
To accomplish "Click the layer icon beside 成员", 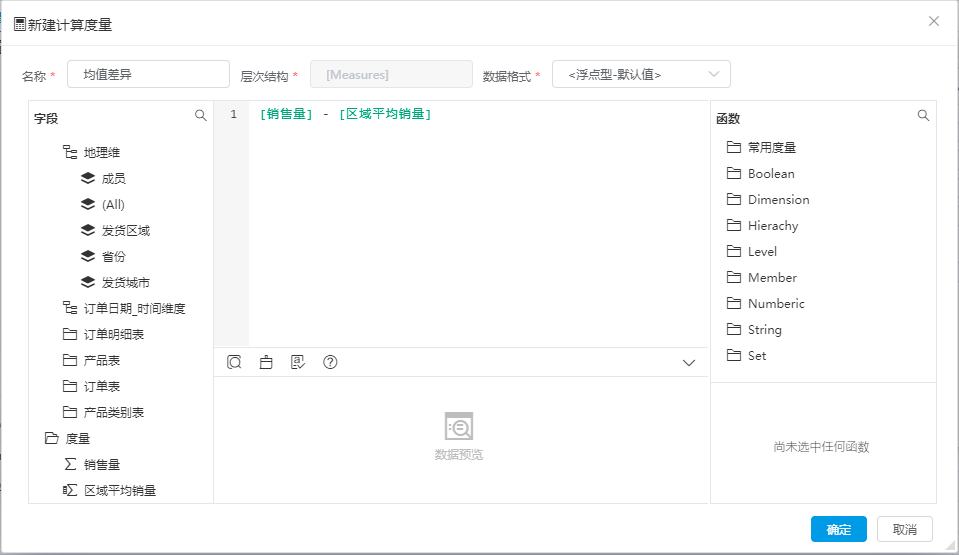I will pyautogui.click(x=88, y=178).
